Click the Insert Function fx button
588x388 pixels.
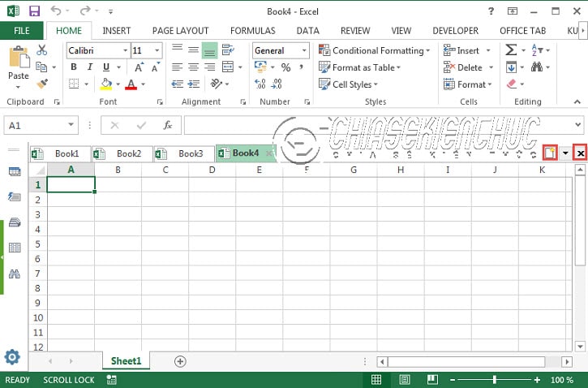coord(168,125)
